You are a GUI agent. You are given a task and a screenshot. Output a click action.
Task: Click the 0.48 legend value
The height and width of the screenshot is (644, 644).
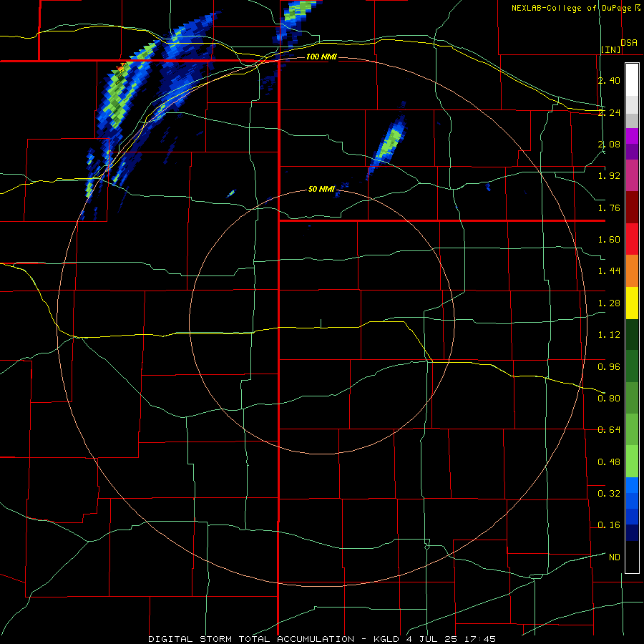[609, 462]
